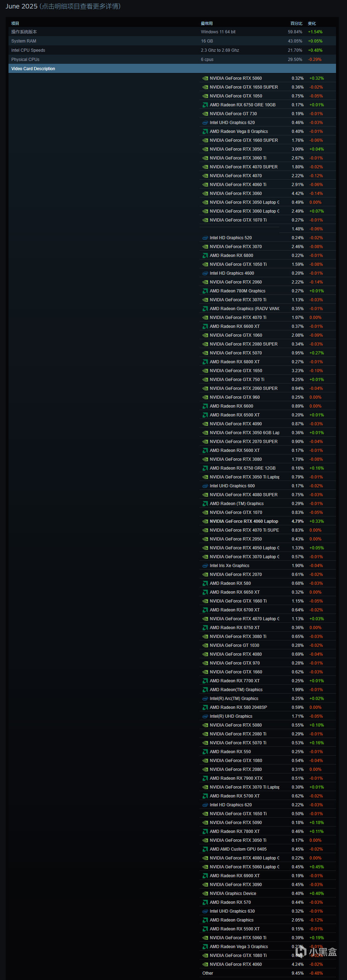Click the Intel icon beside UHD Graphics 620
This screenshot has width=347, height=980.
point(205,123)
